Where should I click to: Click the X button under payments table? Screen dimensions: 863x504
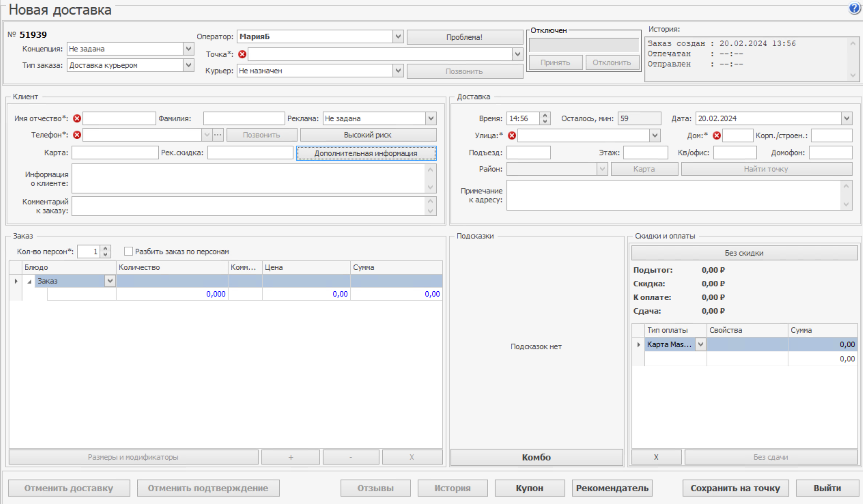tap(656, 457)
